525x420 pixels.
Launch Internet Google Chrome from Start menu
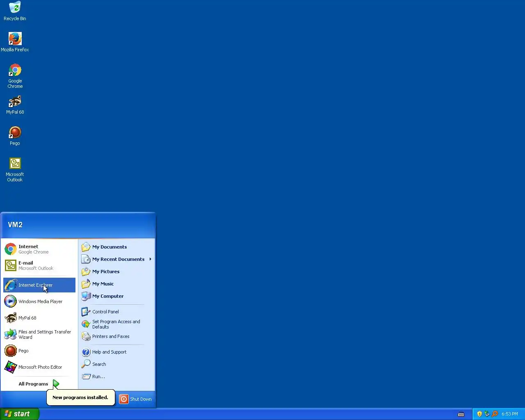(x=39, y=249)
